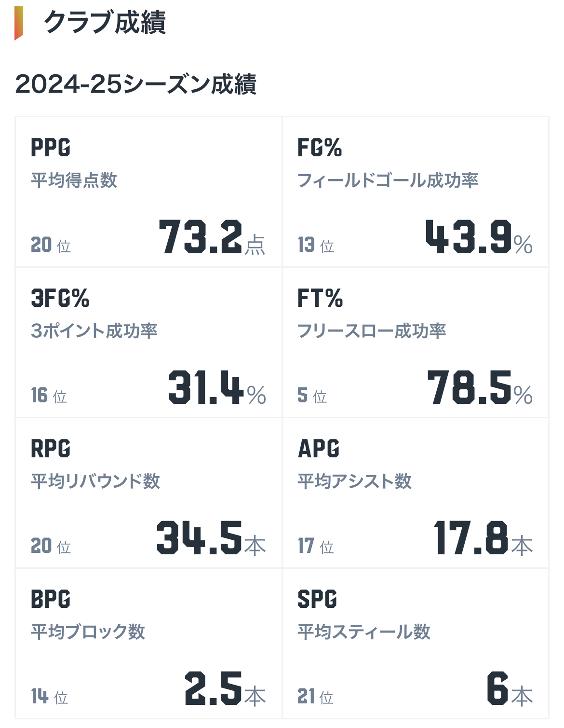This screenshot has width=564, height=728.
Task: Click the 5位 rank in FT%
Action: pyautogui.click(x=312, y=396)
